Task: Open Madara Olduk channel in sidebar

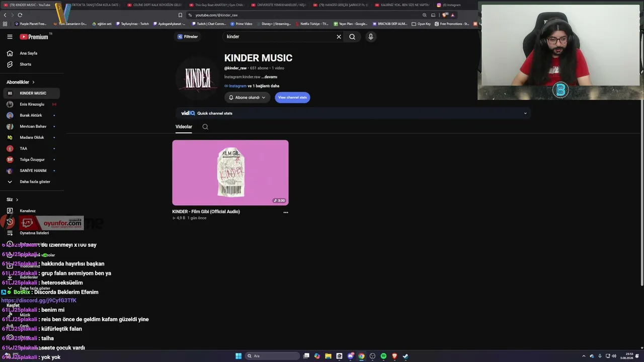Action: 31,137
